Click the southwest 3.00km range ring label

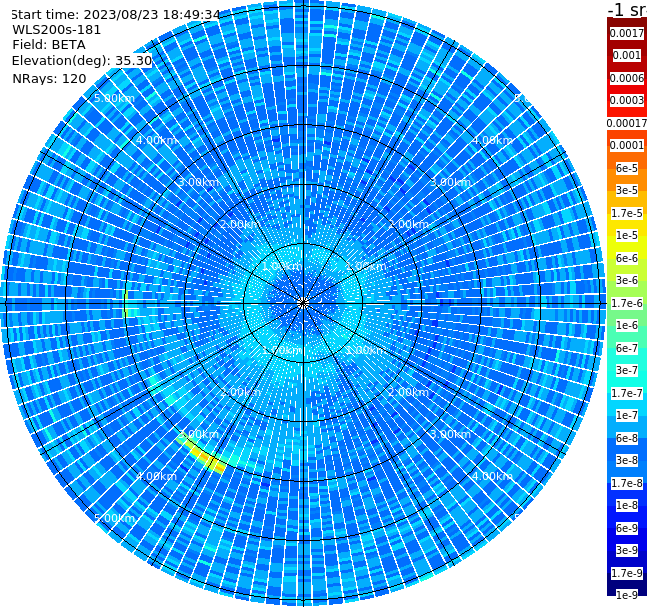click(x=198, y=434)
